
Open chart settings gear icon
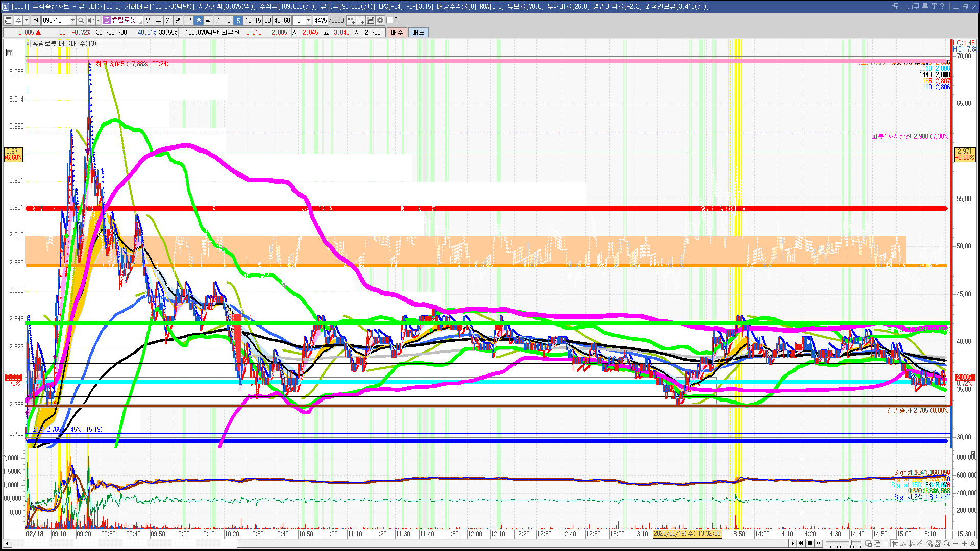[x=380, y=20]
